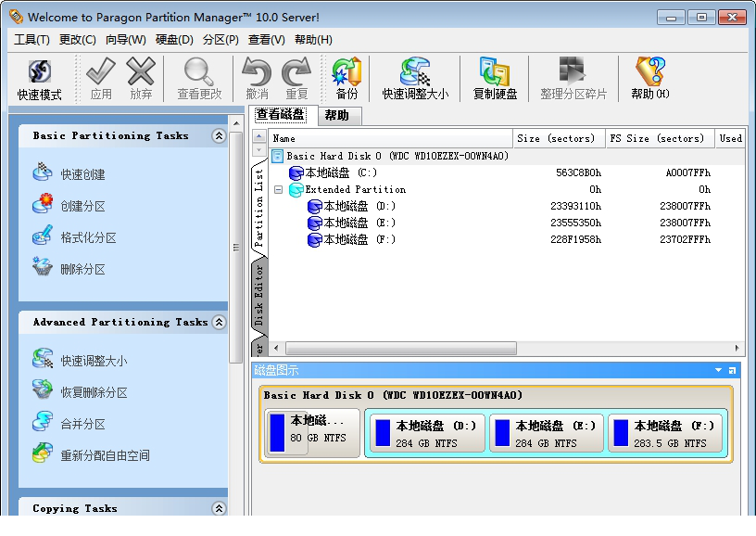Open 快速调整大小 from the toolbar
This screenshot has width=756, height=536.
415,79
